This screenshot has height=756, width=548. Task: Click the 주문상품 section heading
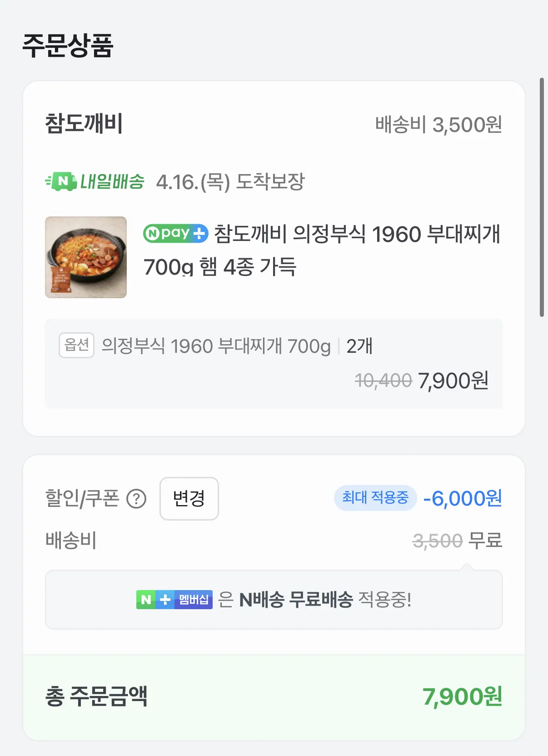click(68, 46)
